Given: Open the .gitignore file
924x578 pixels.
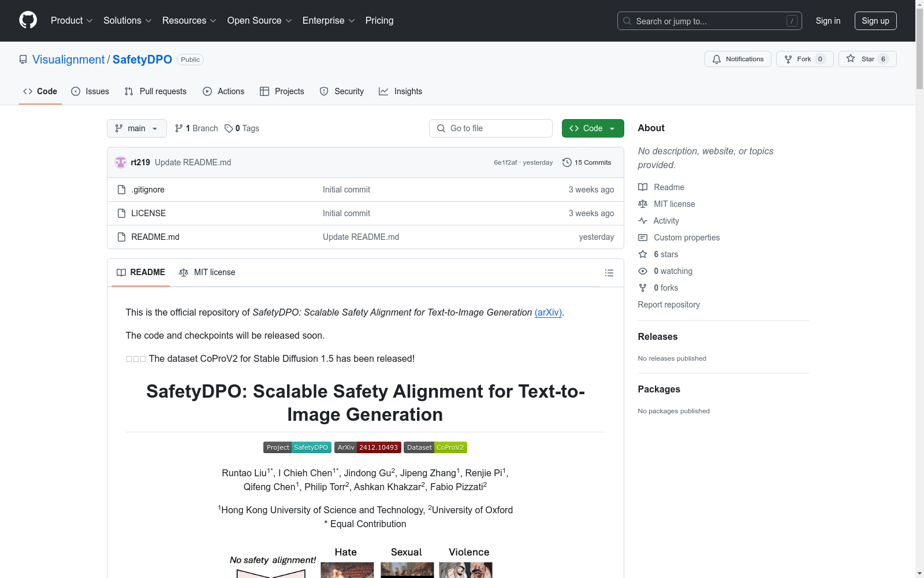Looking at the screenshot, I should 148,190.
